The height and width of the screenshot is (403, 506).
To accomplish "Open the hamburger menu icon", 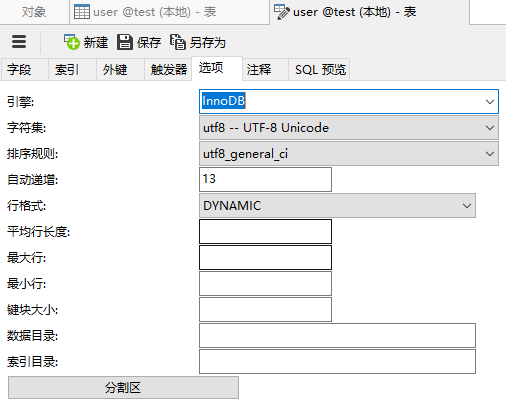I will click(x=19, y=42).
